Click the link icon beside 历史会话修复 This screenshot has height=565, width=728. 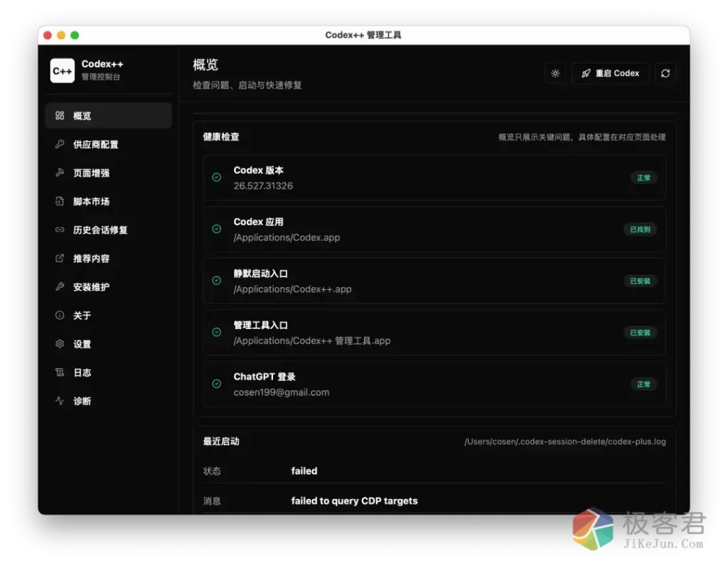tap(60, 230)
